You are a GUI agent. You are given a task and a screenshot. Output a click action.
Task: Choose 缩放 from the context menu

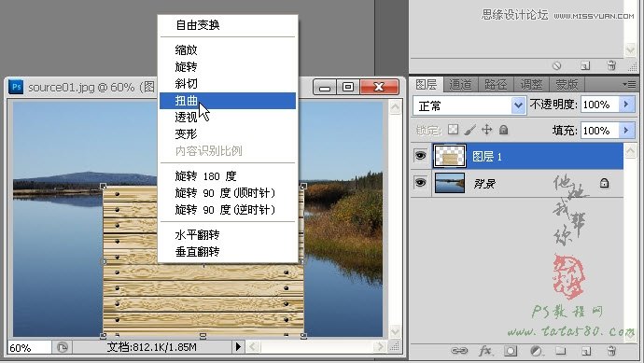point(186,50)
